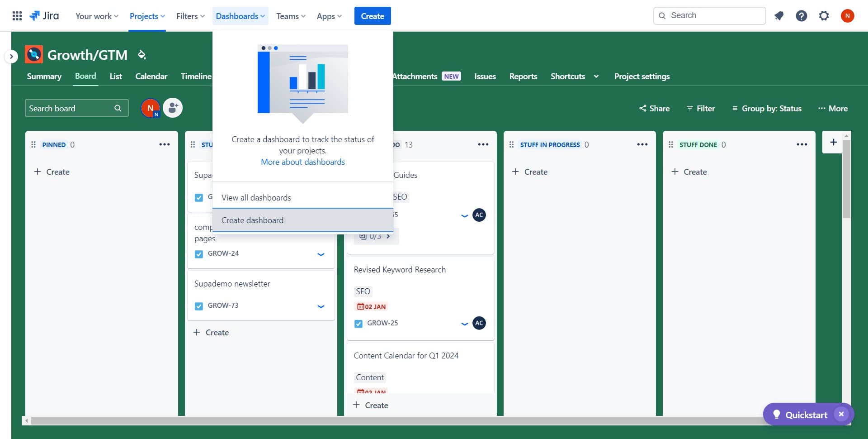Expand the GROW-24 card chevron
The width and height of the screenshot is (868, 439).
[321, 255]
